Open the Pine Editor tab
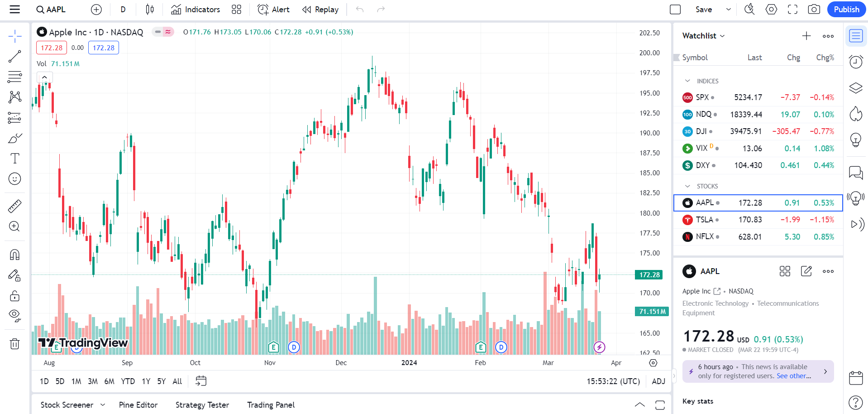Image resolution: width=868 pixels, height=414 pixels. (138, 405)
